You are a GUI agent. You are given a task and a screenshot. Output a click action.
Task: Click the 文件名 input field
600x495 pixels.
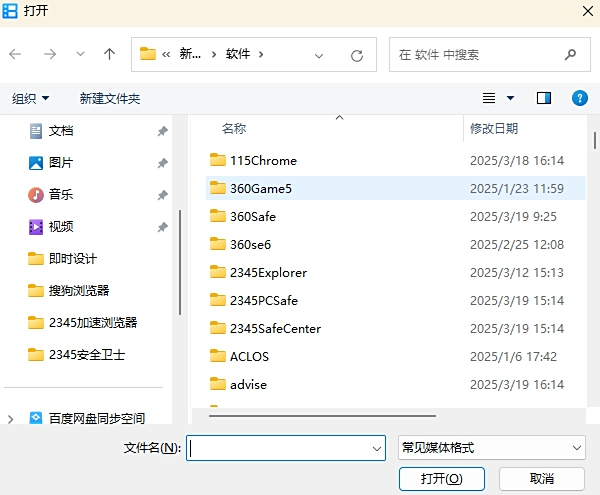coord(286,447)
